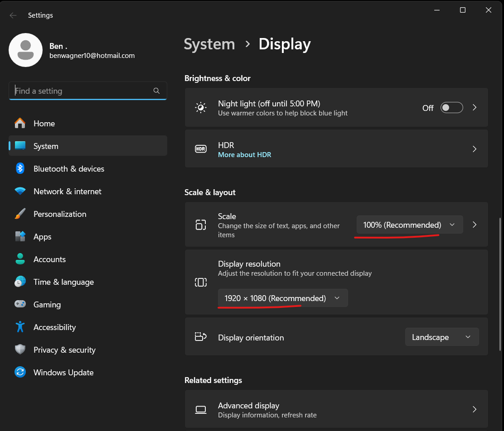This screenshot has height=431, width=504.
Task: Open the Landscape orientation dropdown
Action: 442,337
